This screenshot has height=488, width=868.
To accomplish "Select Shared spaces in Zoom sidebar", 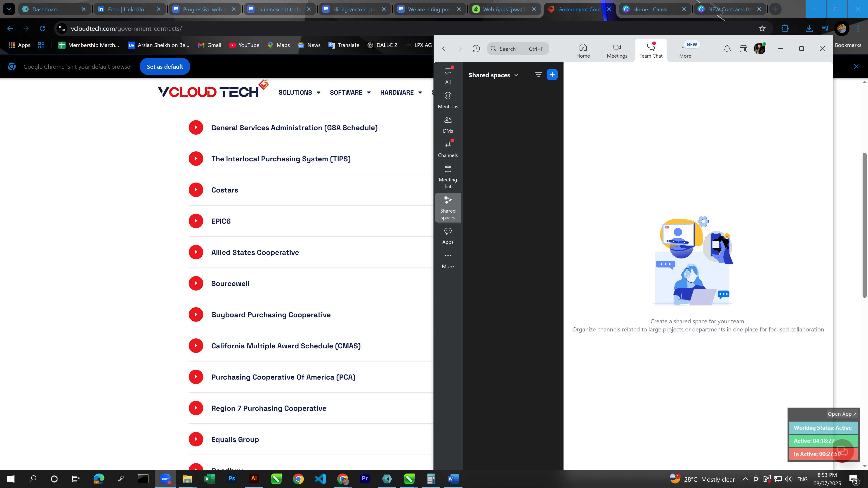I will click(448, 208).
